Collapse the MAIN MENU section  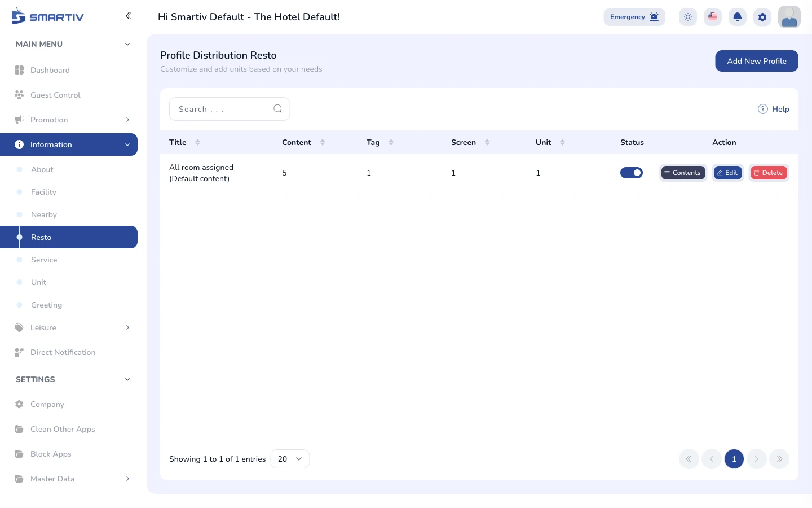127,44
